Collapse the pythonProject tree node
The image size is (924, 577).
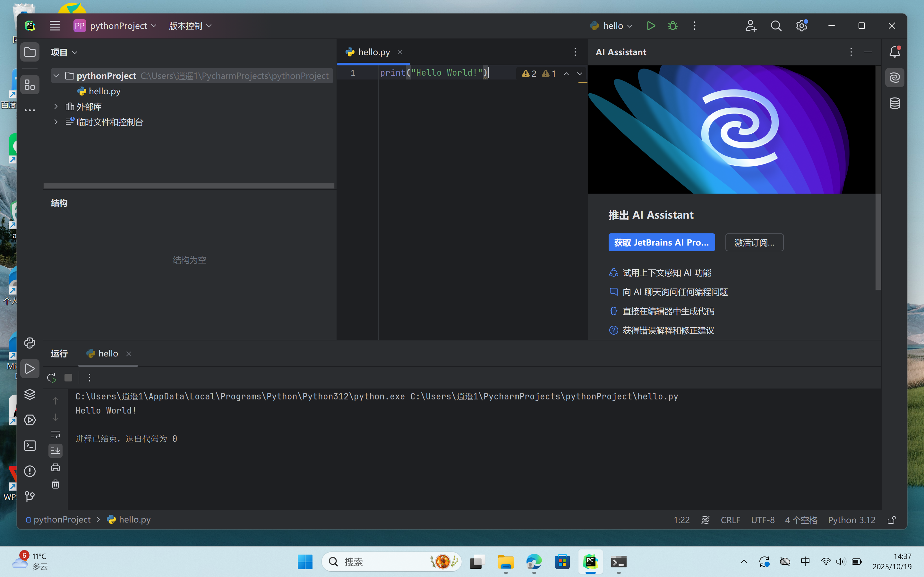[x=56, y=76]
